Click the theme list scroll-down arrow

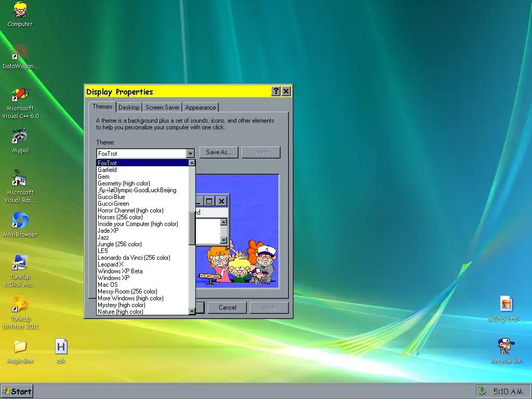pos(192,311)
